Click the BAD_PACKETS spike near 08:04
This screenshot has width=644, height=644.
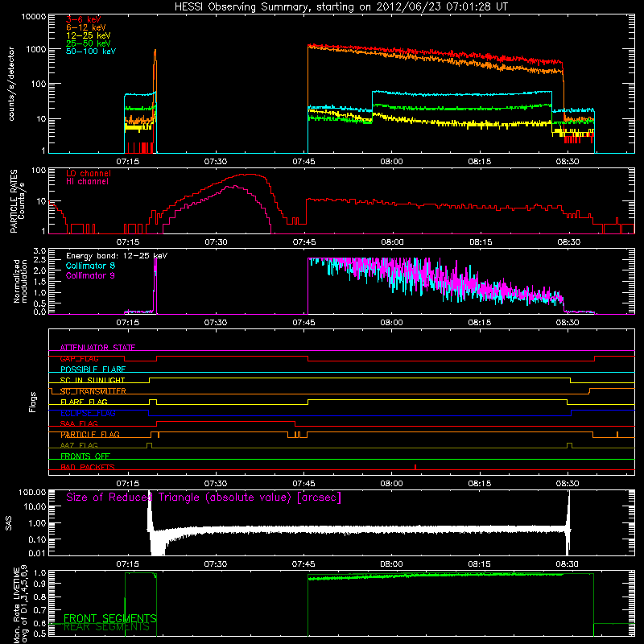tap(415, 467)
